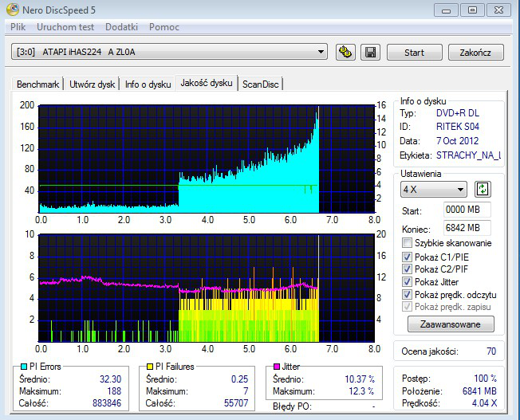
Task: Click the Start button
Action: point(414,53)
